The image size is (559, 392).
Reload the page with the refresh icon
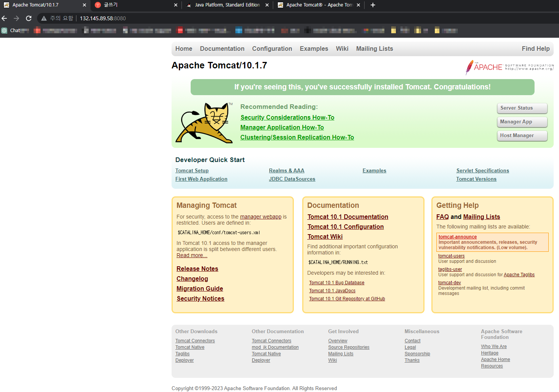tap(29, 18)
